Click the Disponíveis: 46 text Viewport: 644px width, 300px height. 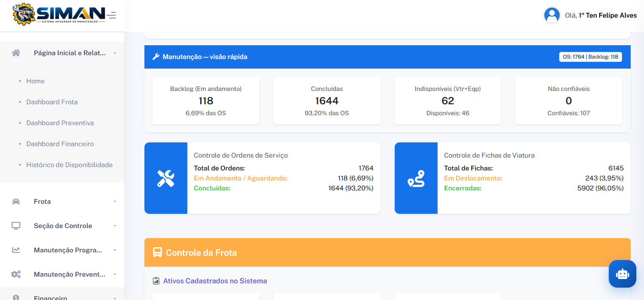tap(448, 113)
